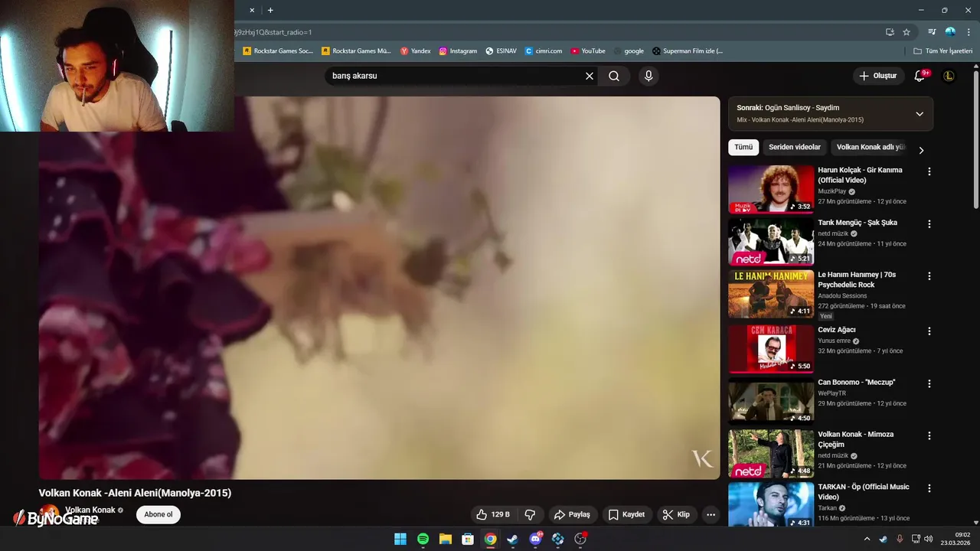Open Steam from the taskbar

512,539
